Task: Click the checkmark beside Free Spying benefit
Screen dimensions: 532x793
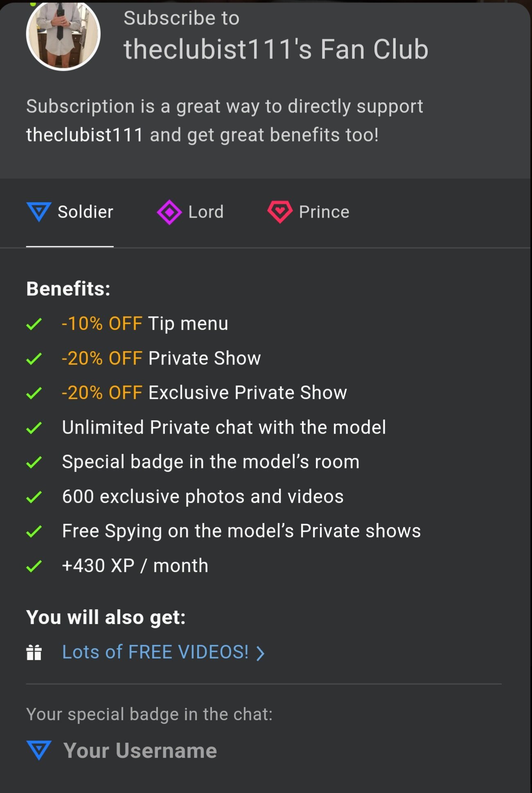Action: tap(34, 531)
